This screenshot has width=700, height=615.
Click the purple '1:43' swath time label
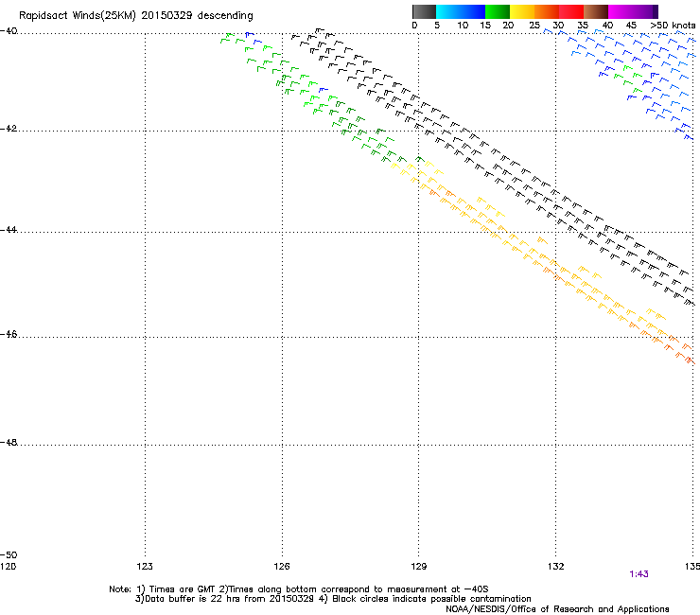tap(639, 574)
